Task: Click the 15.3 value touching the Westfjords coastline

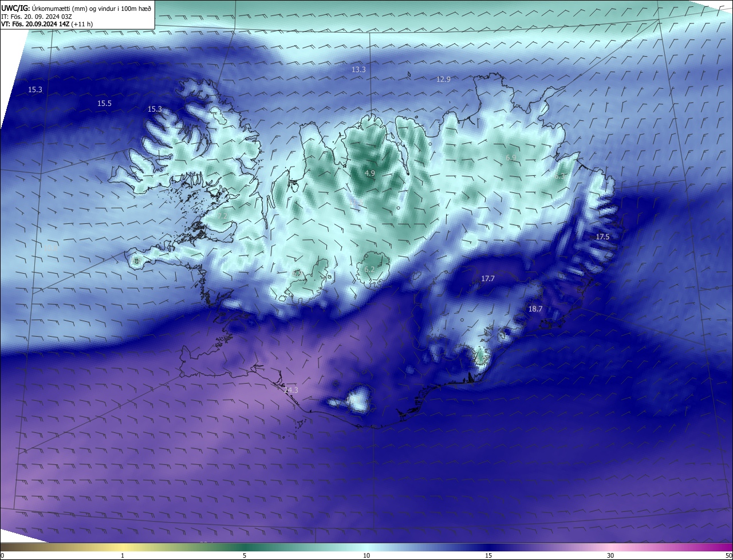Action: pos(155,109)
